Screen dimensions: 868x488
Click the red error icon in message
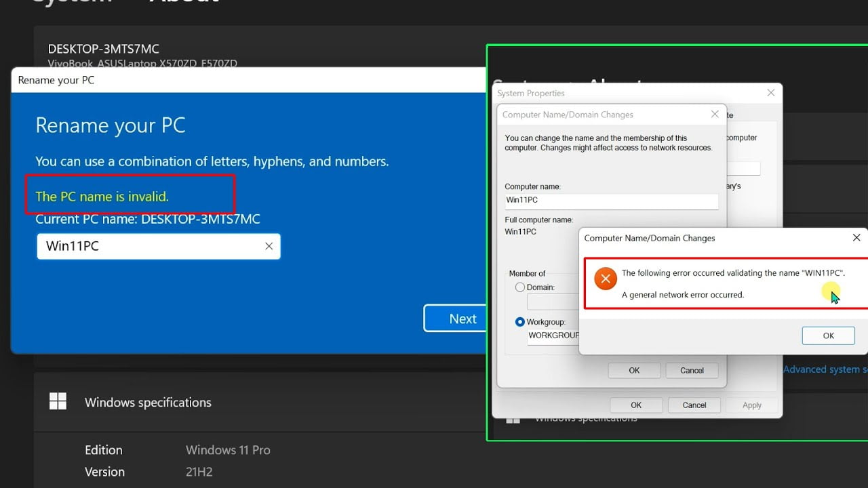pos(605,279)
